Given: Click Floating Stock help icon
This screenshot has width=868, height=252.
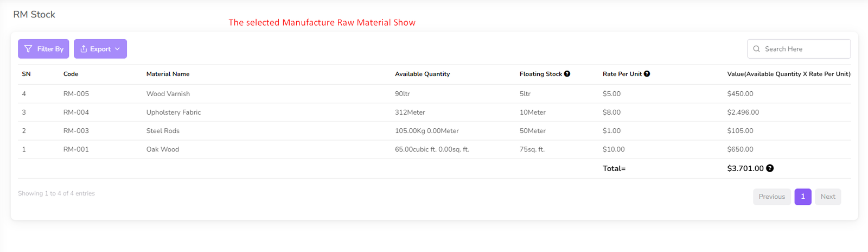Looking at the screenshot, I should [x=567, y=74].
